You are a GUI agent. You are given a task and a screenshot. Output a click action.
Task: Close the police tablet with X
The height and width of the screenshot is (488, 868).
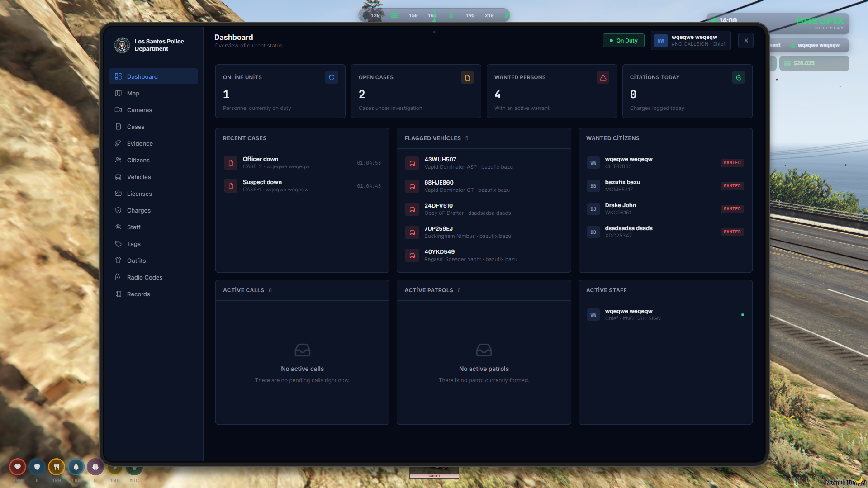(x=745, y=41)
